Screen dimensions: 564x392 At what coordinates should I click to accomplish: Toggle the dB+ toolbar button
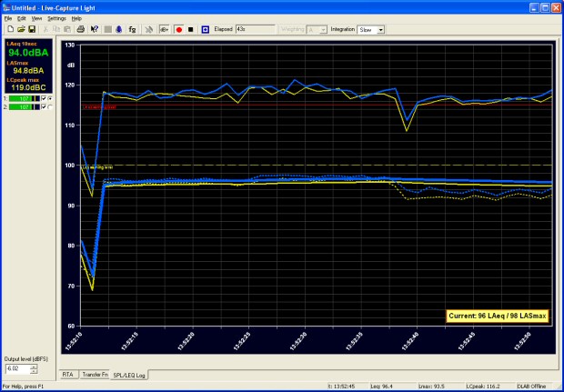(164, 29)
